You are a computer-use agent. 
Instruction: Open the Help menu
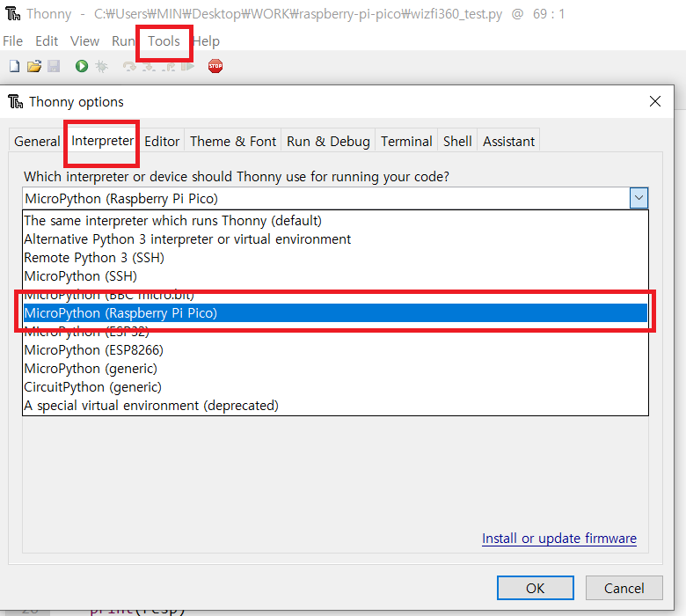[206, 41]
